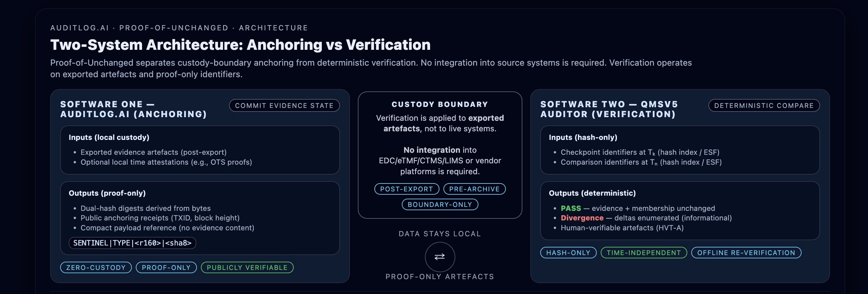Click the PROOF-ONLY tag under Software One

pyautogui.click(x=166, y=267)
